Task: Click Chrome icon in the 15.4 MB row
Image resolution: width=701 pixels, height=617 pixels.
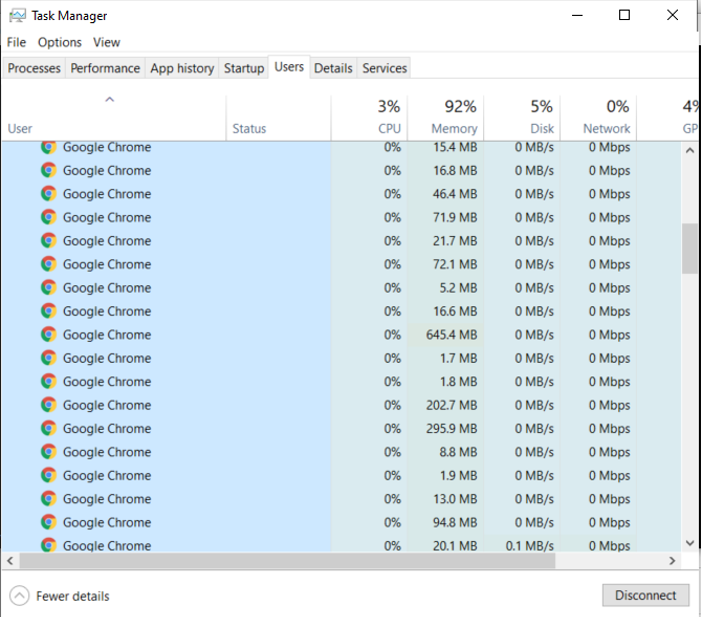Action: 49,147
